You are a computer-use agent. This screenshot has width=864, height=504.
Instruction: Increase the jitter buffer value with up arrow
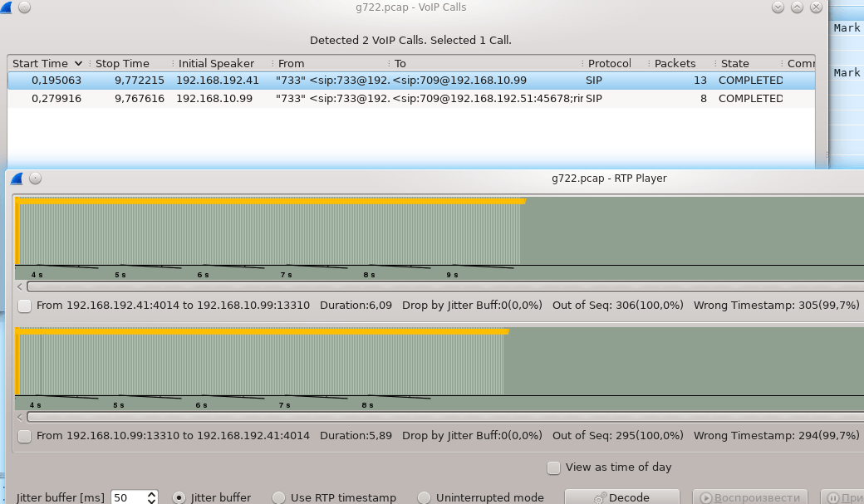pos(151,493)
